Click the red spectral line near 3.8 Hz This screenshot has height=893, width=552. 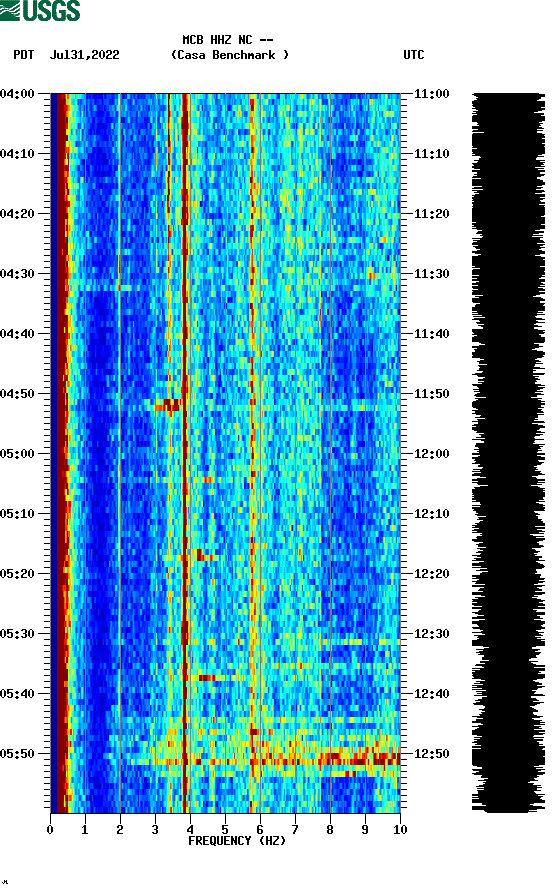[185, 453]
